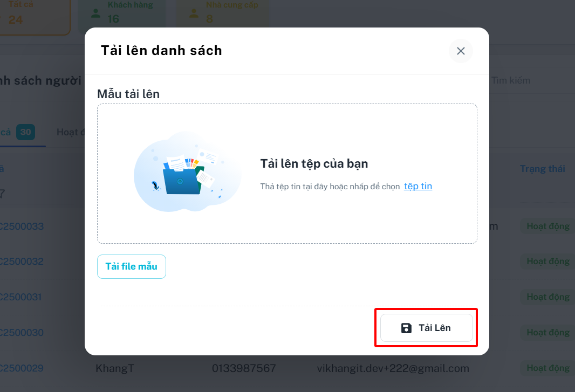Select the Khách hàng 16 filter card

[122, 13]
